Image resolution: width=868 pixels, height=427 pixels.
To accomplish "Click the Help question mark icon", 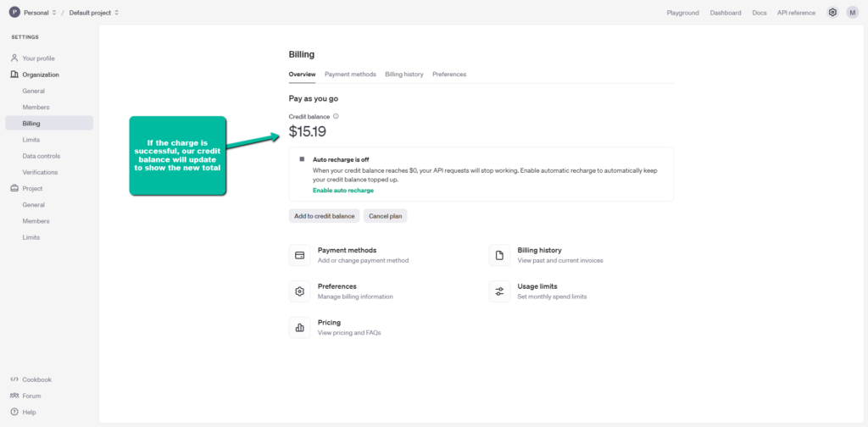I will (x=14, y=412).
